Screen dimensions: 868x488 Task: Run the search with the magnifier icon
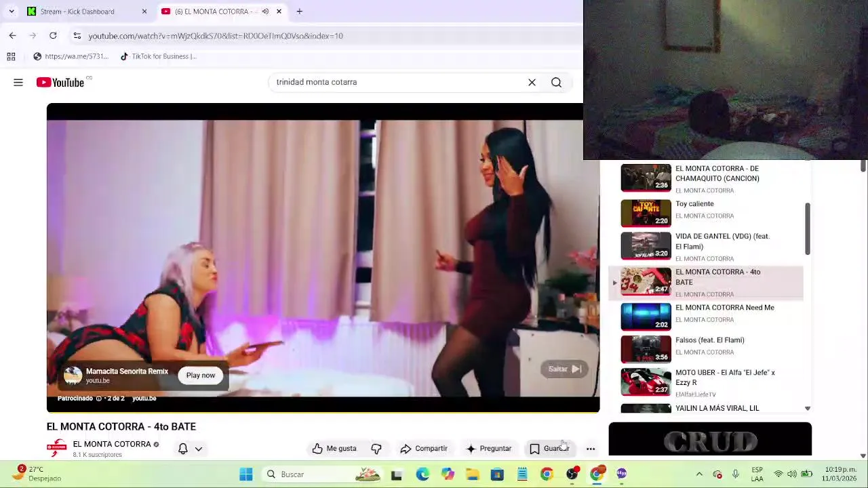click(556, 82)
